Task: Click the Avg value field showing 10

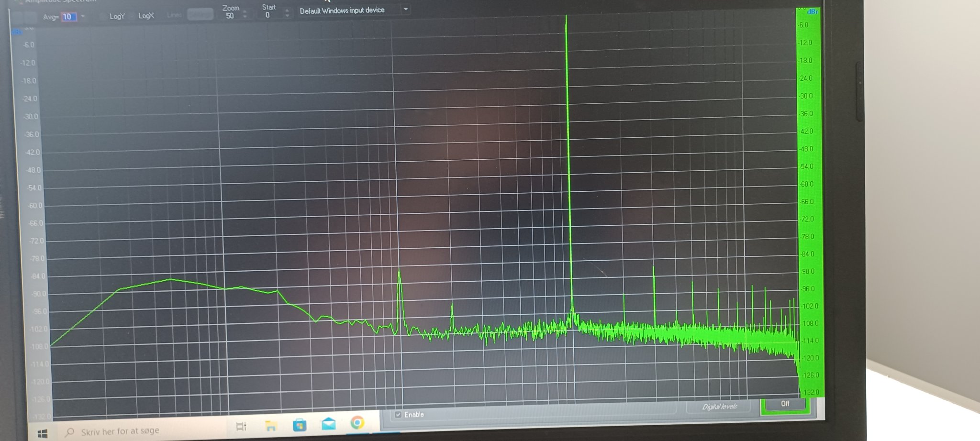Action: point(69,17)
